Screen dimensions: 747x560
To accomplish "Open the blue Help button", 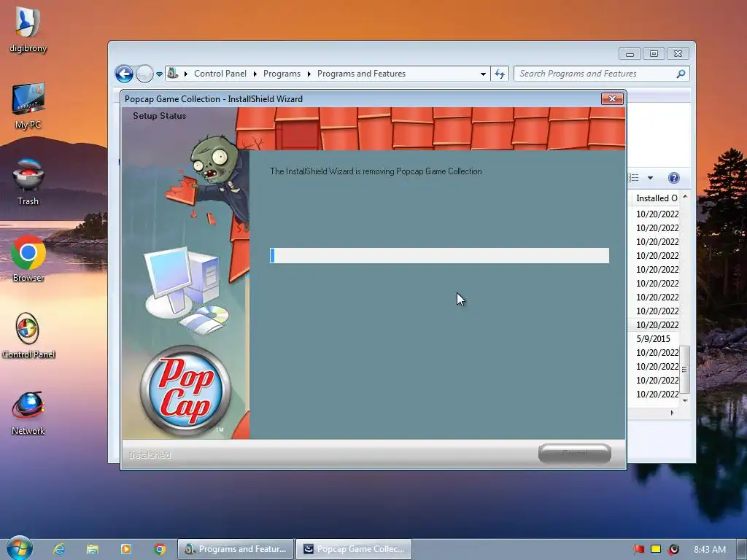I will pos(673,178).
